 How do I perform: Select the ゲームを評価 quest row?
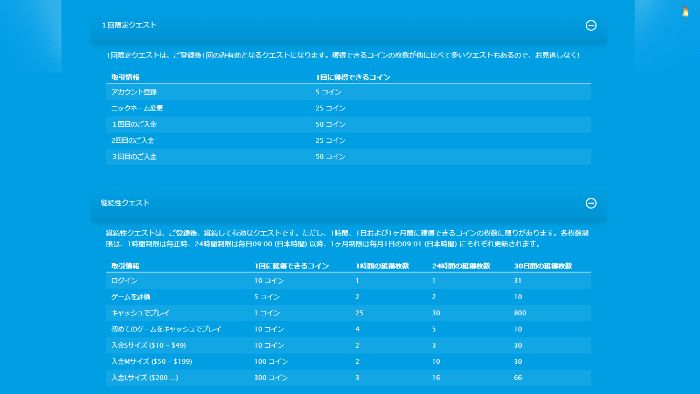[x=348, y=297]
